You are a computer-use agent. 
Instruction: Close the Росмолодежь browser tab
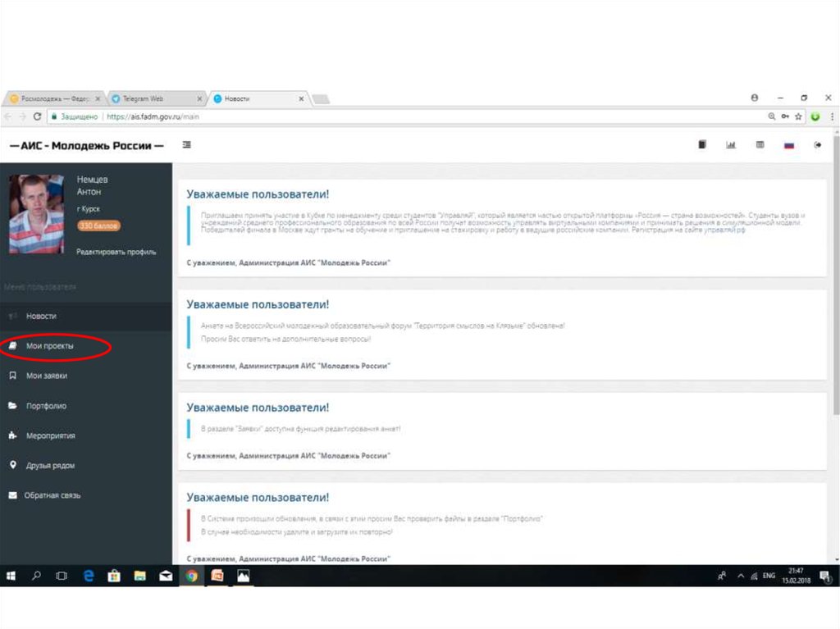pos(98,99)
